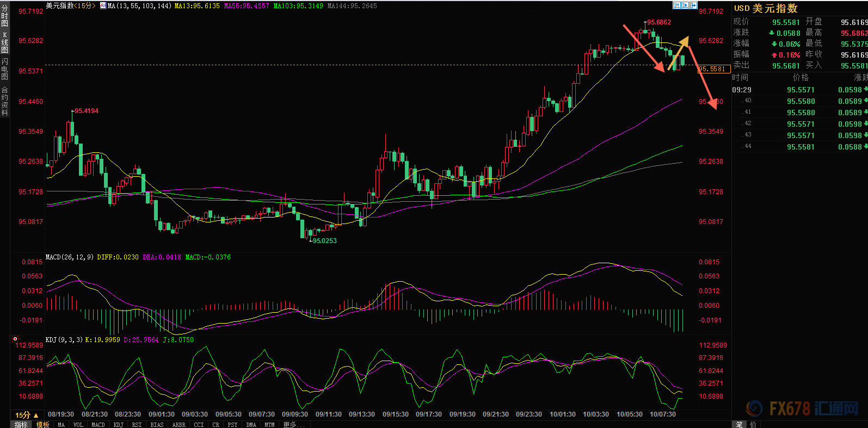
Task: Choose the CCI indicator button
Action: coord(199,425)
